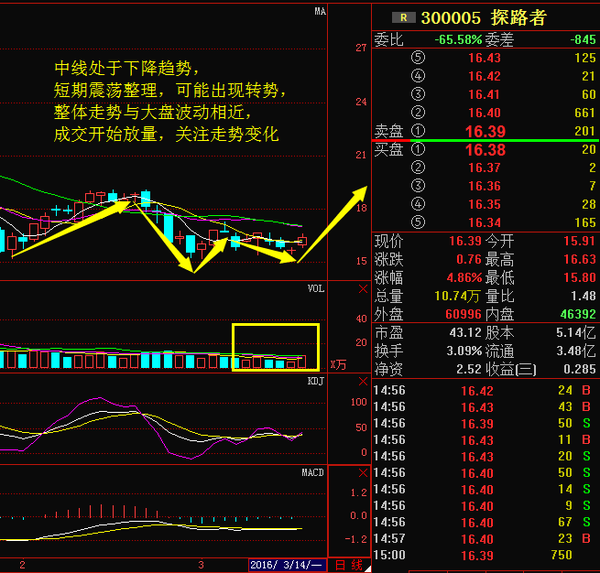Select the MA indicator label
600x573 pixels.
[x=320, y=11]
